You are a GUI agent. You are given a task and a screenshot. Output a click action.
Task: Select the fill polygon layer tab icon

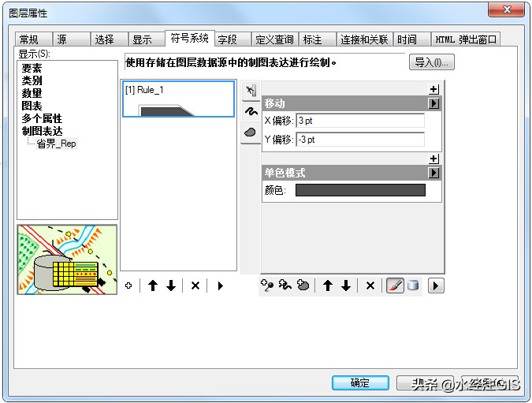tap(251, 132)
